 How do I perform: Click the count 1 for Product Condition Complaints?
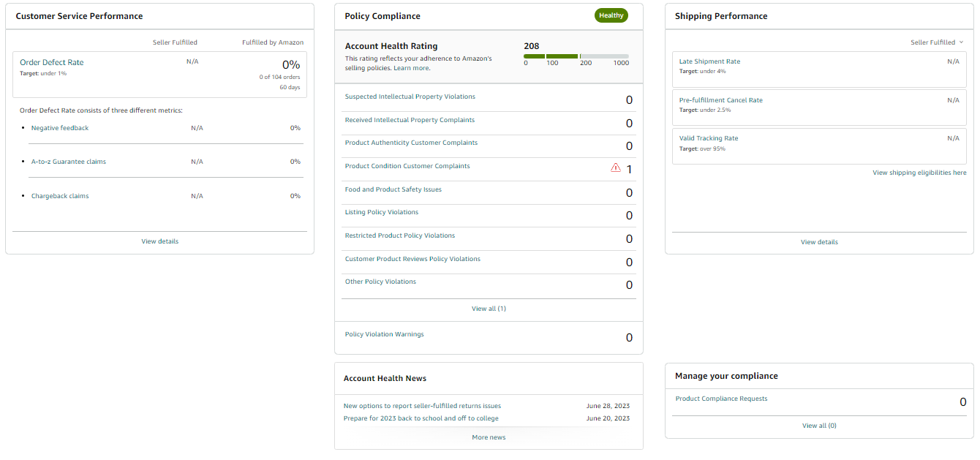pos(629,169)
